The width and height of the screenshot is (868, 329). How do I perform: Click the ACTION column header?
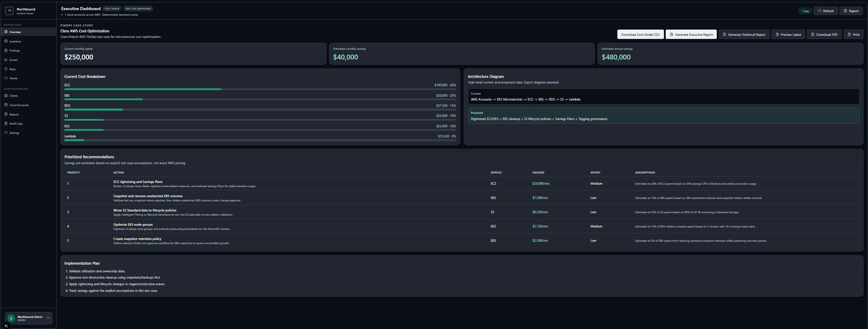point(119,172)
